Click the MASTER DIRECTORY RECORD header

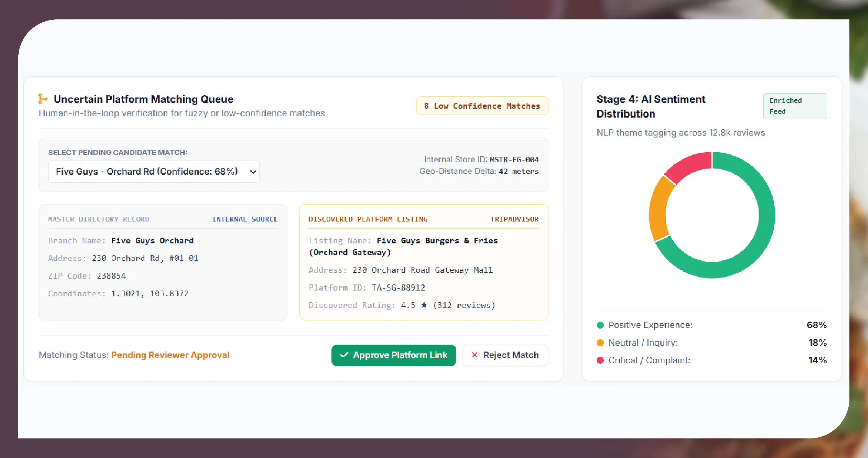click(99, 219)
